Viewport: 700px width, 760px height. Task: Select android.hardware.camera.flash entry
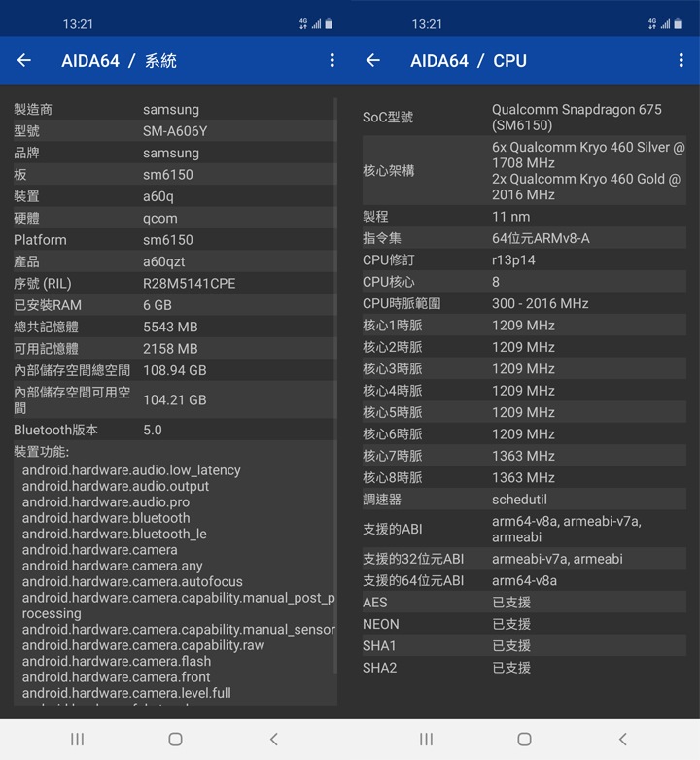(117, 662)
